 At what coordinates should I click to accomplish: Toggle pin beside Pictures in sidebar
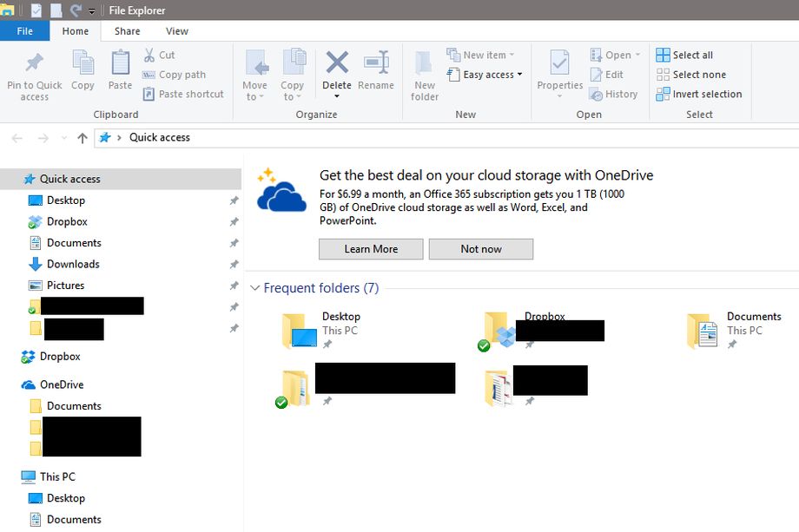tap(234, 286)
